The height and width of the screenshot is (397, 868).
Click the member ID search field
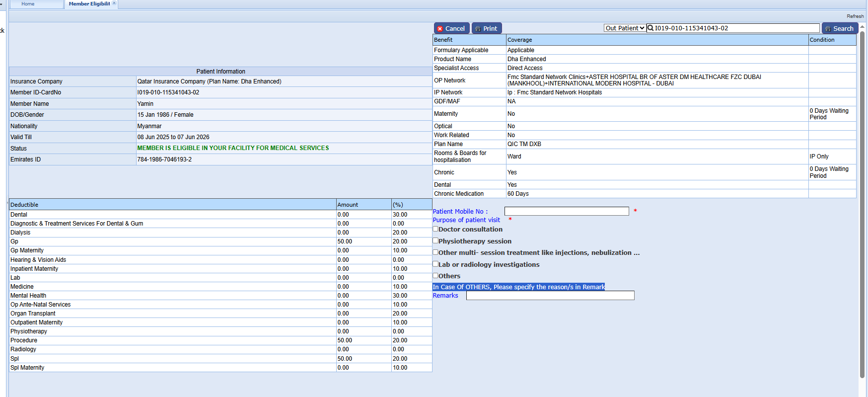pyautogui.click(x=736, y=28)
